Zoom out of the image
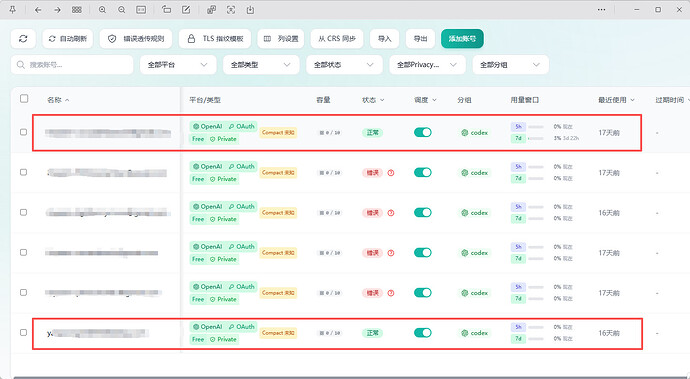690x379 pixels. coord(121,10)
